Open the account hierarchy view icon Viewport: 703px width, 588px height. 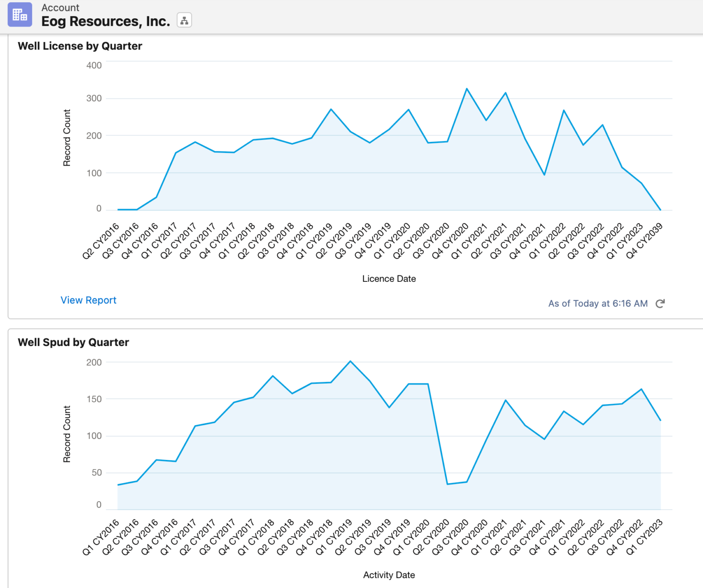(x=184, y=21)
